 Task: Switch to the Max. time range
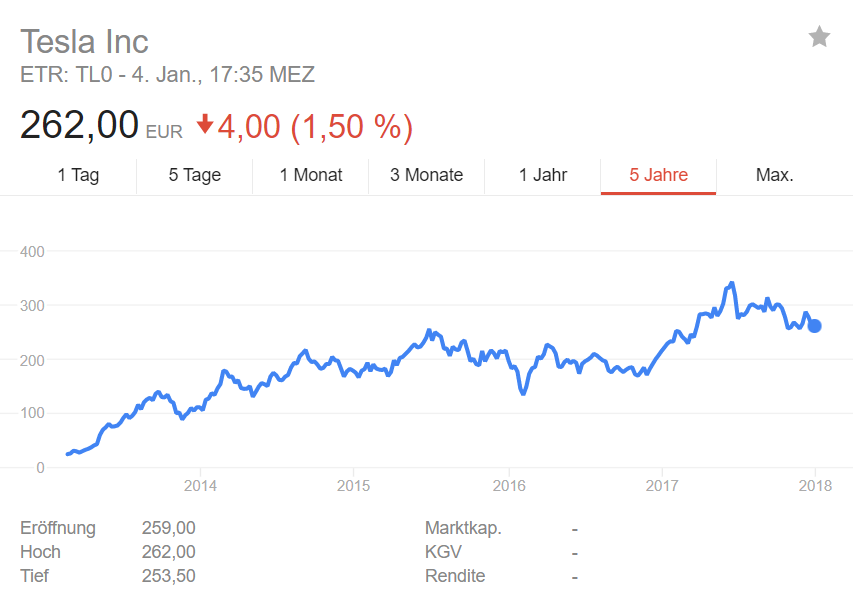pos(774,175)
